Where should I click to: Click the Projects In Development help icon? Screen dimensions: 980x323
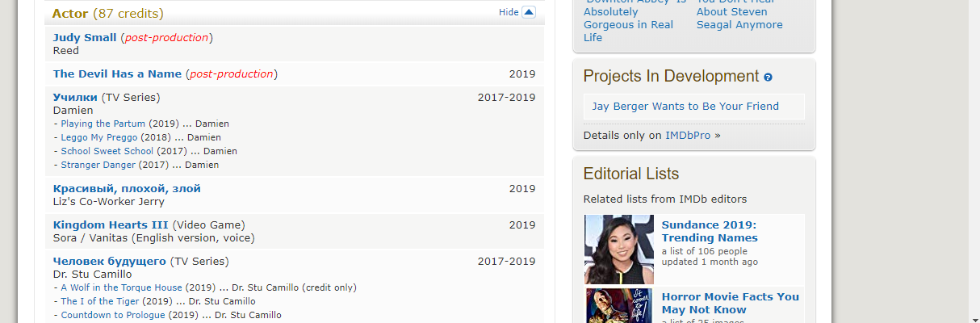point(768,78)
